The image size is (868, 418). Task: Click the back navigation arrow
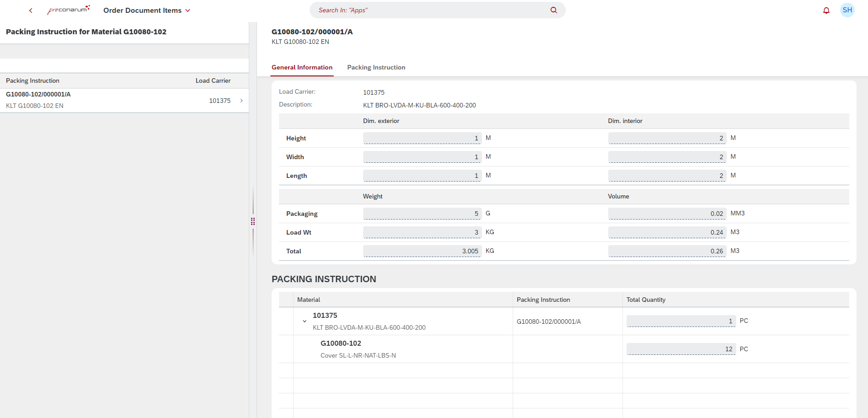[x=31, y=11]
